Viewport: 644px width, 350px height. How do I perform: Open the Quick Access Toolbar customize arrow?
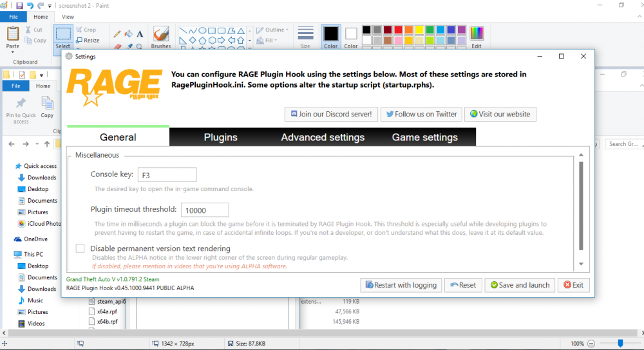pos(50,6)
